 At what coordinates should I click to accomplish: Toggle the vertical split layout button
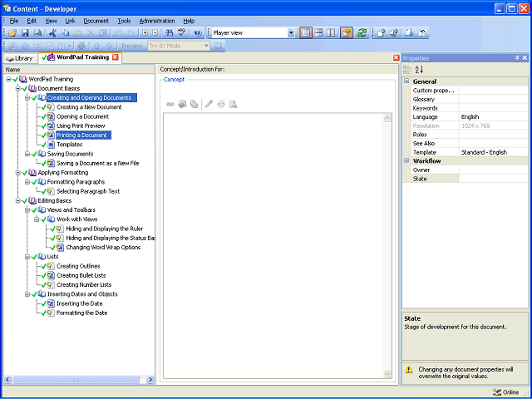(x=331, y=33)
